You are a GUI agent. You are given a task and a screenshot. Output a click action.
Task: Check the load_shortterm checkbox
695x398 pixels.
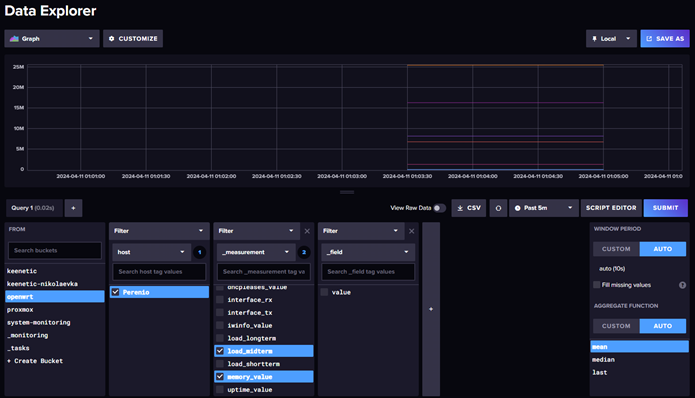coord(220,364)
